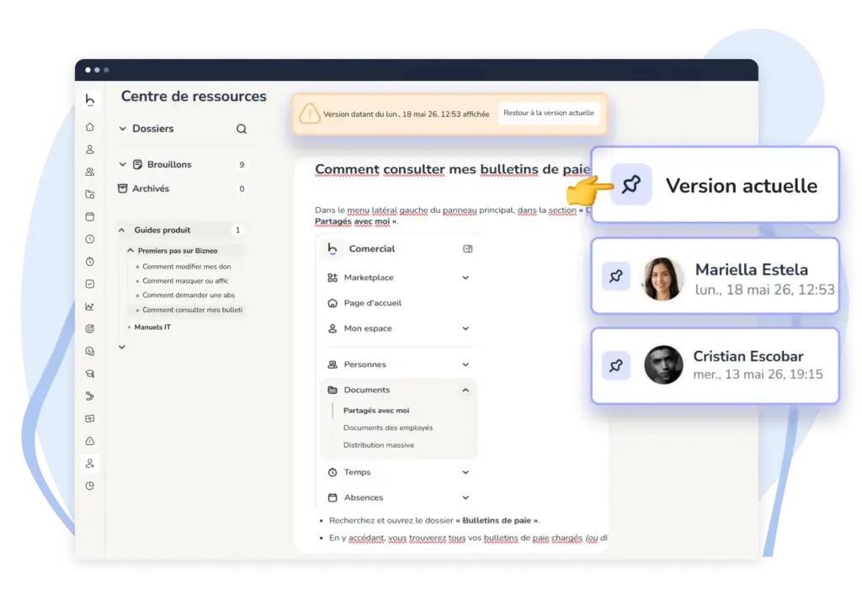
Task: Click the chevron below Manuels IT
Action: (122, 348)
